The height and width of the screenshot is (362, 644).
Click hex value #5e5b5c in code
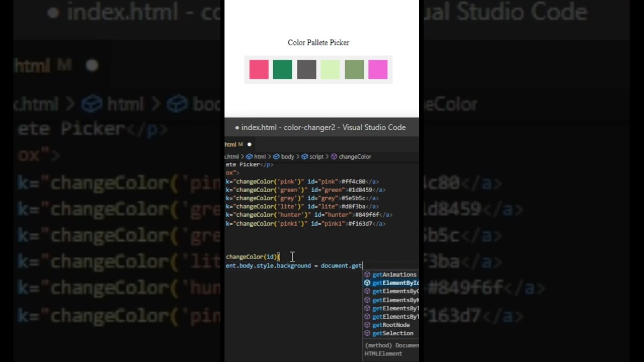353,198
